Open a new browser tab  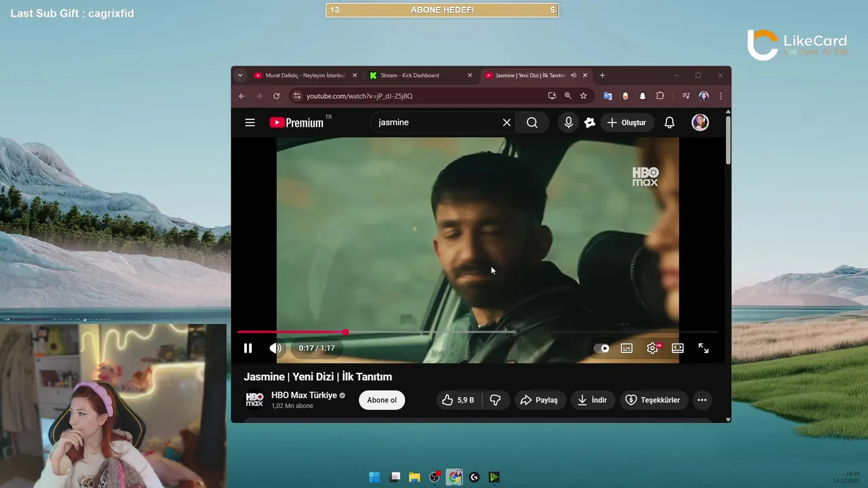[602, 75]
